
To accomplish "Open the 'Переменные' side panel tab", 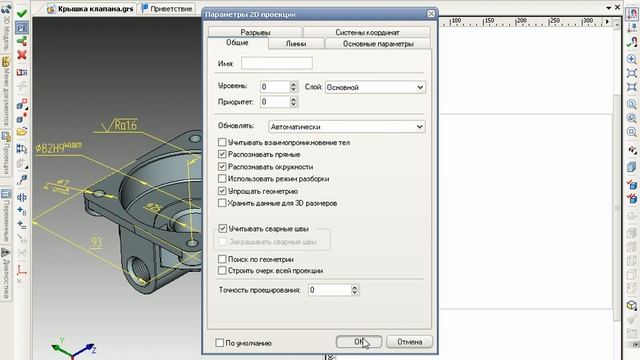I will [6, 215].
